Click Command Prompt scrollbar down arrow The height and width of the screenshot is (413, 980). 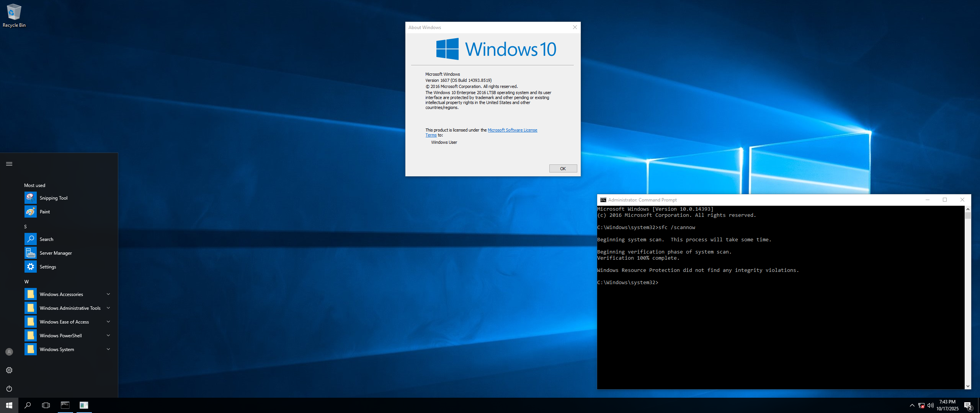pos(968,386)
